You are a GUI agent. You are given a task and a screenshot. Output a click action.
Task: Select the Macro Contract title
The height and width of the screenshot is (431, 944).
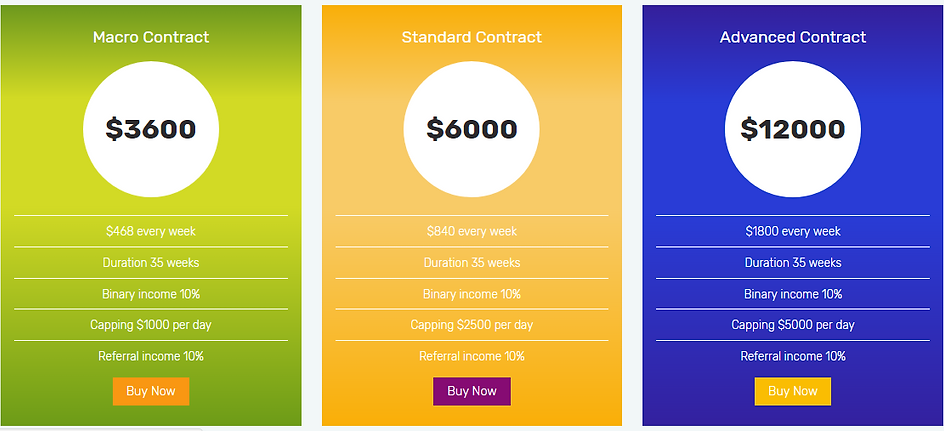[151, 37]
